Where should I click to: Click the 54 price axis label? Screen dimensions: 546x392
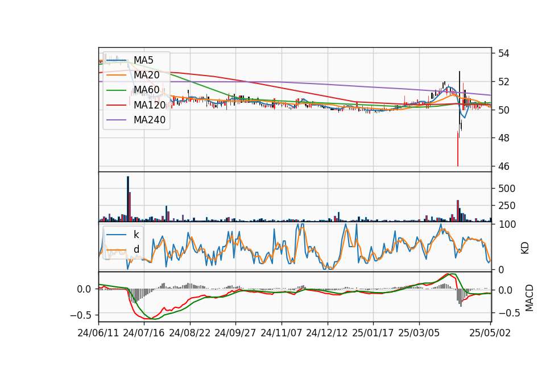tap(503, 53)
